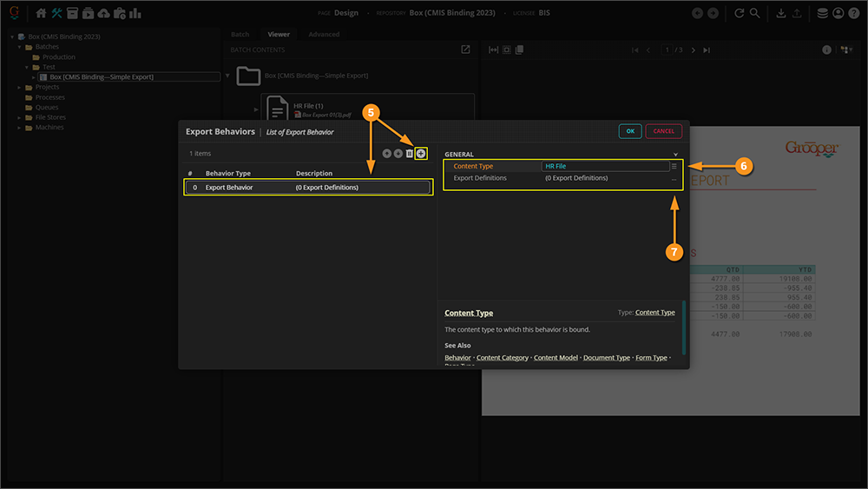Navigate back with the left arrow circle

tap(698, 13)
